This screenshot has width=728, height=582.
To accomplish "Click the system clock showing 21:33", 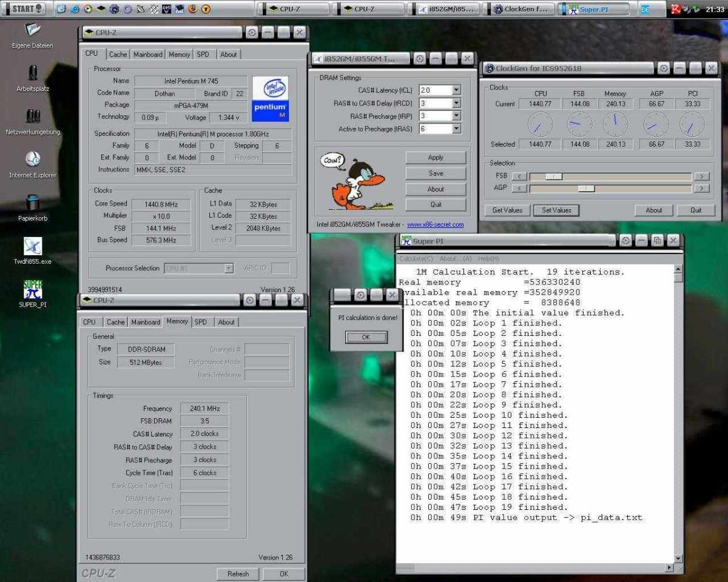I will click(715, 9).
